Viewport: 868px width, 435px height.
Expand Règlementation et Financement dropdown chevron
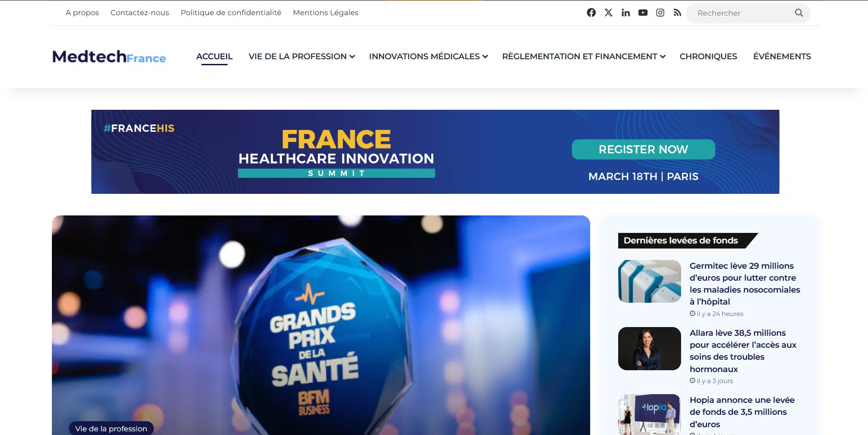pyautogui.click(x=663, y=56)
